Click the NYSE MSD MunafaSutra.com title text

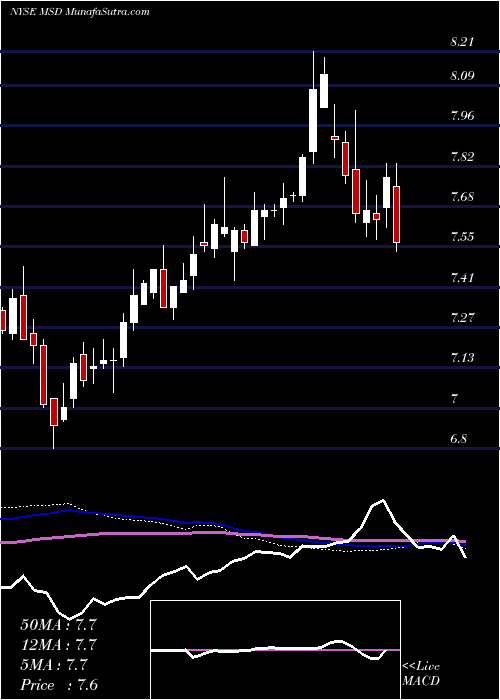pos(79,12)
